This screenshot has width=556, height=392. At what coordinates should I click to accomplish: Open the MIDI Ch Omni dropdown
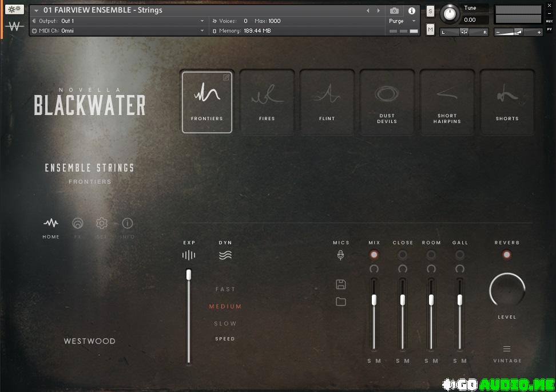click(x=118, y=31)
